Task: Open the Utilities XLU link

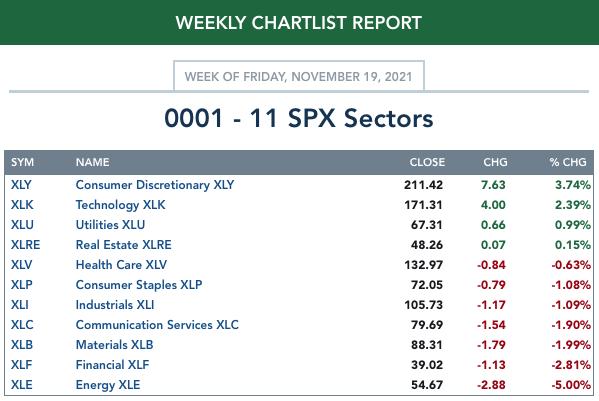Action: (110, 225)
